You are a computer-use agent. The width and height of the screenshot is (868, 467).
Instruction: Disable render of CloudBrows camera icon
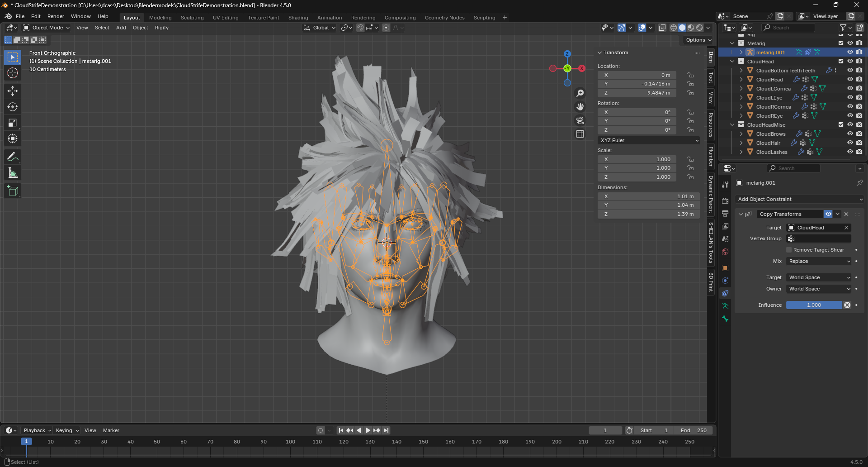point(859,133)
